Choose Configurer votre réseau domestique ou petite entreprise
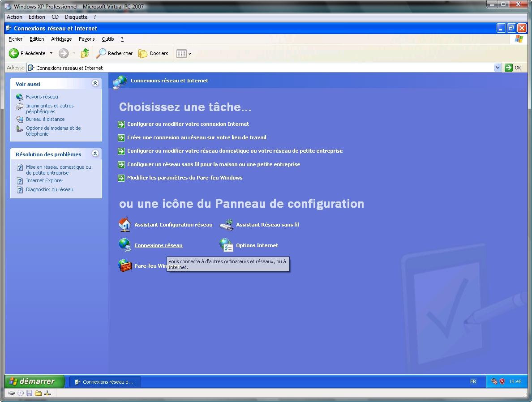Screen dimensions: 532x402 pos(235,151)
